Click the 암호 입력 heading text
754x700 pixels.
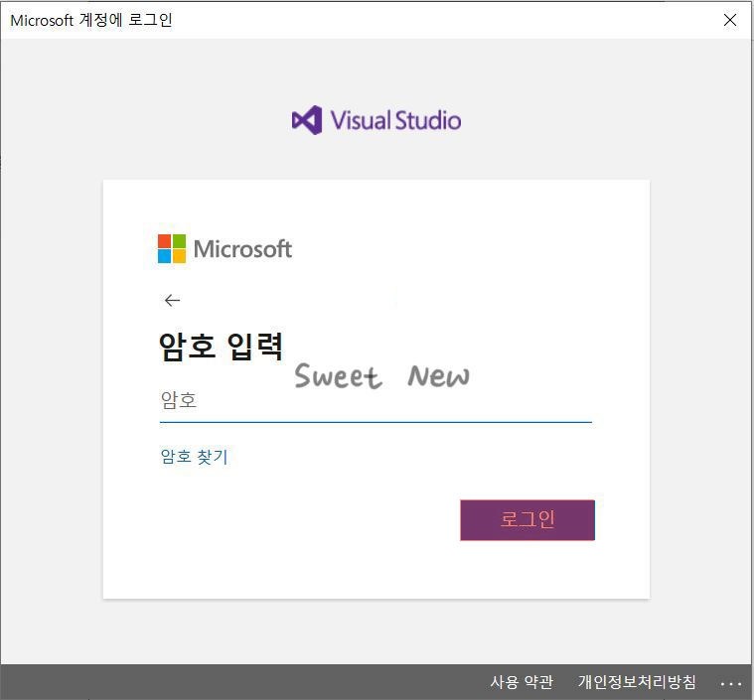(x=222, y=347)
